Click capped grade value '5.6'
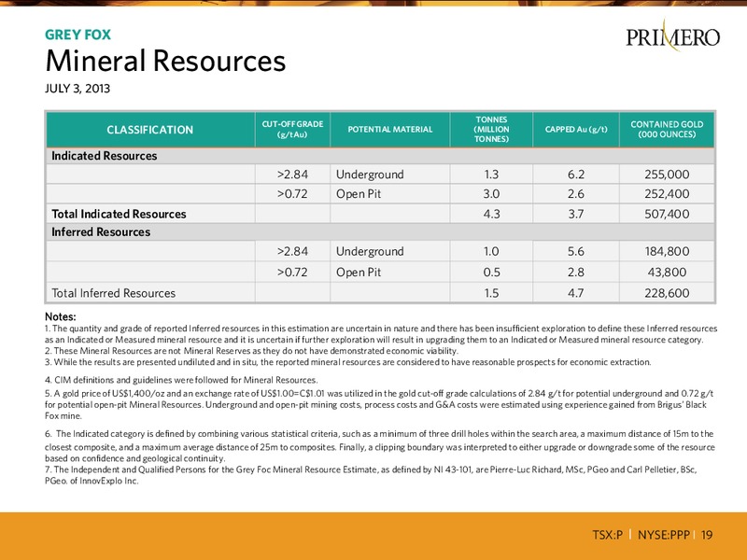Screen dimensions: 747x560 (576, 251)
